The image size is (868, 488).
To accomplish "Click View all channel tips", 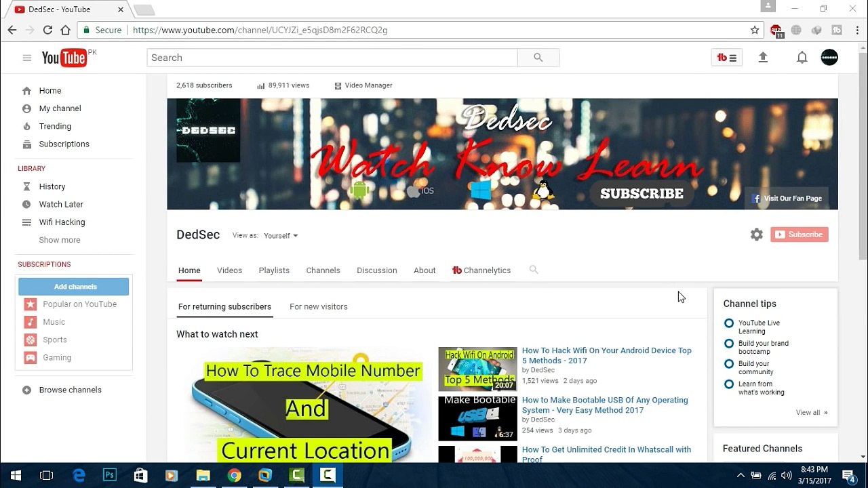I will 812,412.
